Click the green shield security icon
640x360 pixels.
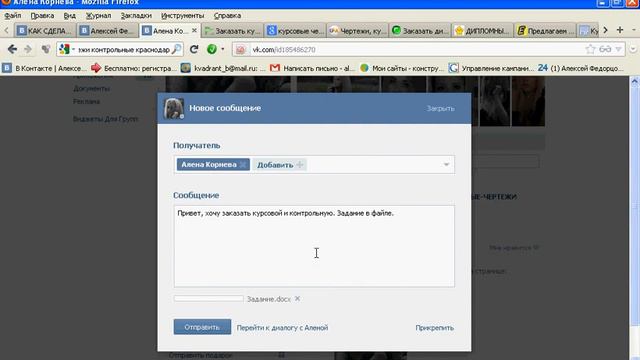point(212,49)
